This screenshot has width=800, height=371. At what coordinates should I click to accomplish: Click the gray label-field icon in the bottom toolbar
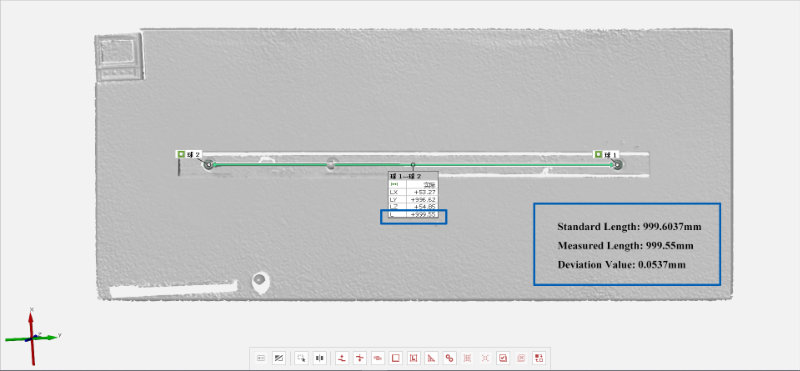click(x=261, y=358)
